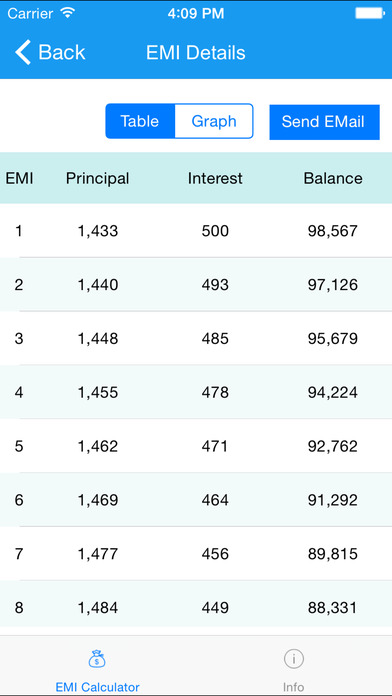Open the Info circle icon
The width and height of the screenshot is (392, 696).
tap(293, 659)
